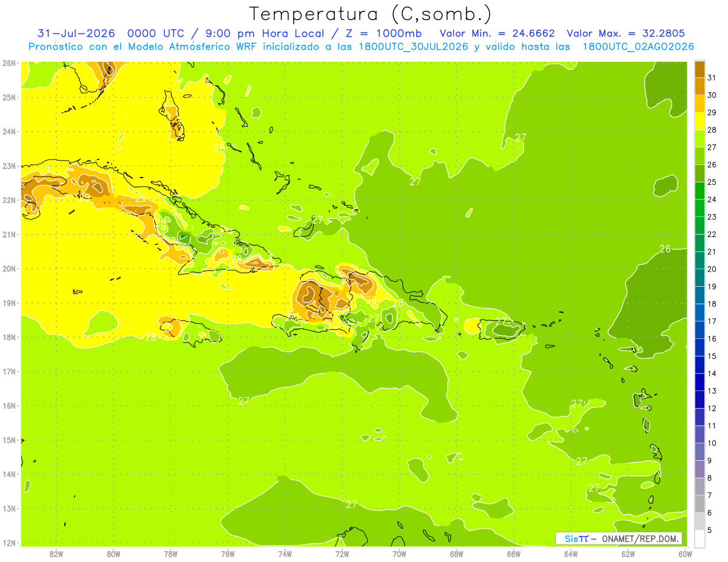Click the "16N" latitude axis label
The height and width of the screenshot is (562, 728).
(9, 406)
